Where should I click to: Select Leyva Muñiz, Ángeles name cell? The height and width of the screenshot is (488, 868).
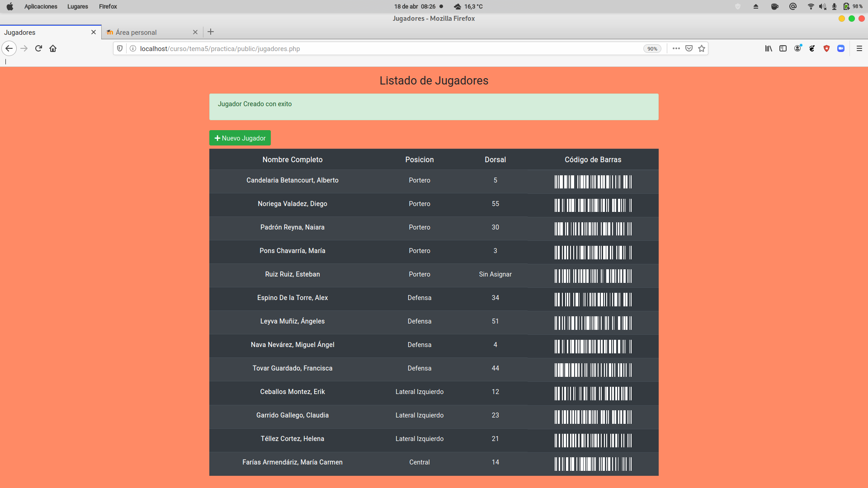[x=292, y=321]
